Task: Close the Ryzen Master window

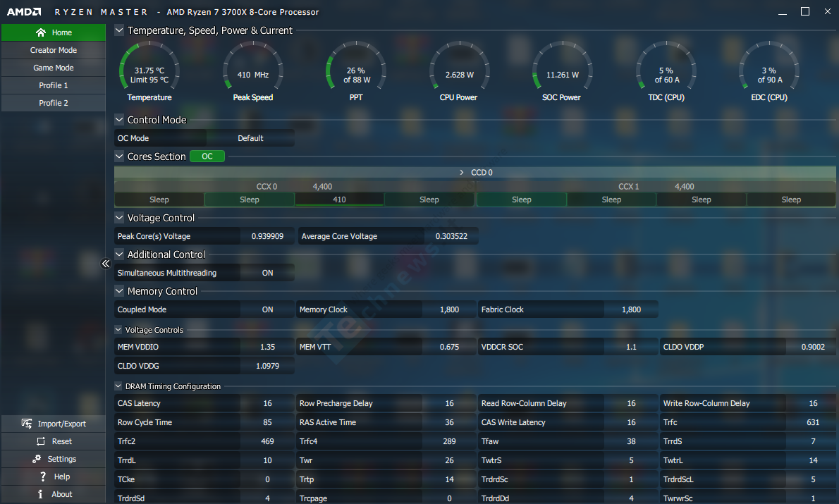Action: (x=827, y=11)
